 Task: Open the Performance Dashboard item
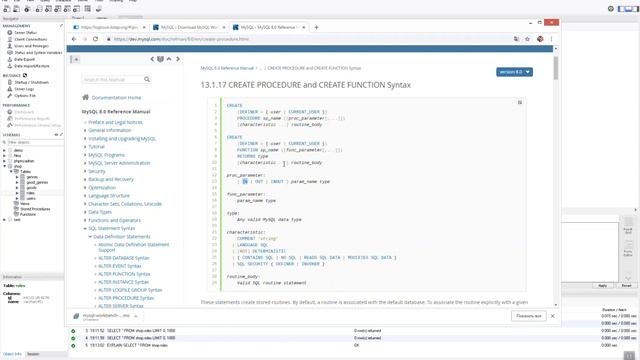[x=24, y=112]
